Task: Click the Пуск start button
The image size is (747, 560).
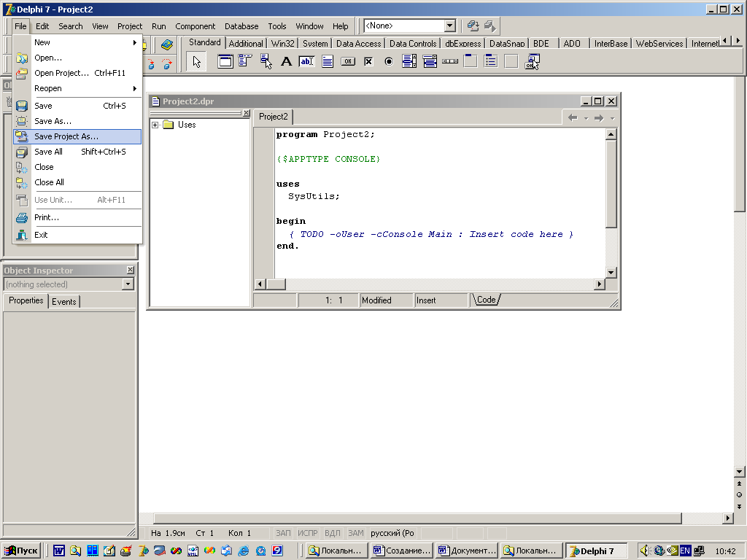Action: pyautogui.click(x=21, y=551)
